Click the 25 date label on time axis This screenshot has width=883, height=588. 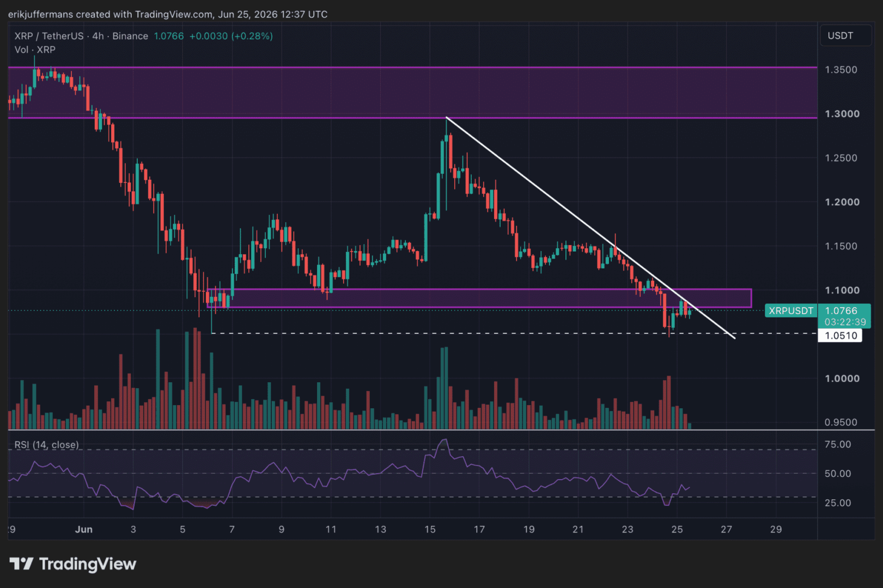coord(677,529)
